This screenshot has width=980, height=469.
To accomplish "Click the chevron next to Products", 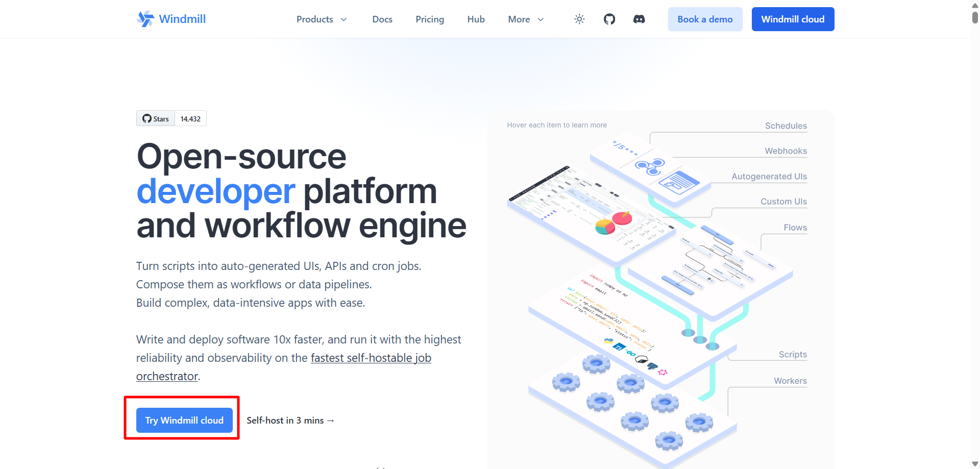I will [344, 19].
